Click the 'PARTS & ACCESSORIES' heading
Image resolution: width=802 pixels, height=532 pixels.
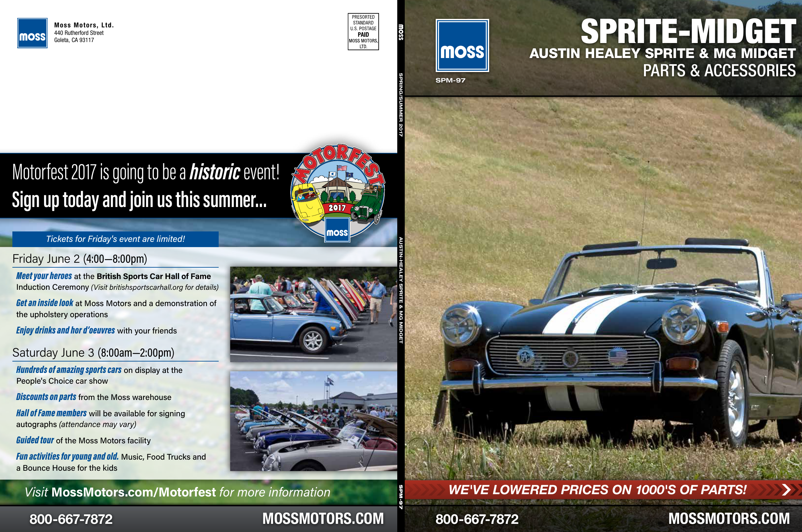pyautogui.click(x=719, y=70)
